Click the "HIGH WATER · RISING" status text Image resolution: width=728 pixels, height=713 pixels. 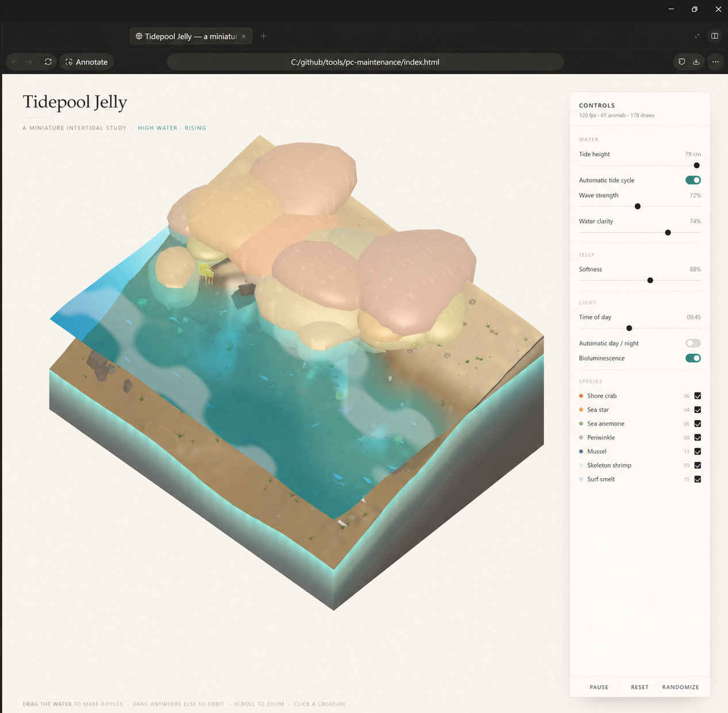172,128
